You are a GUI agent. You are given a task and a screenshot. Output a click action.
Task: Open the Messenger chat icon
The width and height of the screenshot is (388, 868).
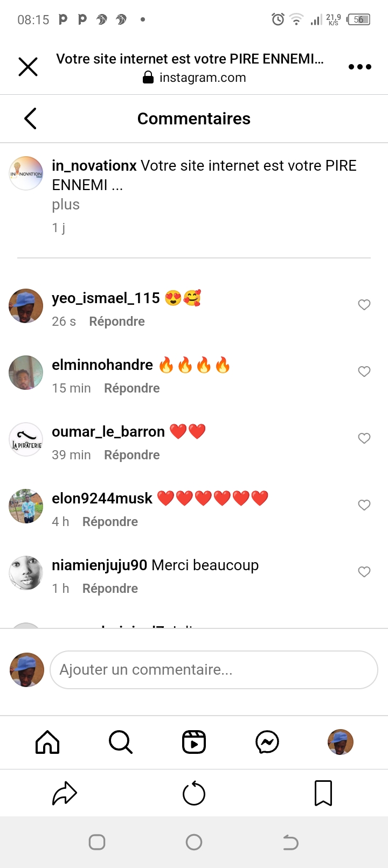click(x=267, y=742)
